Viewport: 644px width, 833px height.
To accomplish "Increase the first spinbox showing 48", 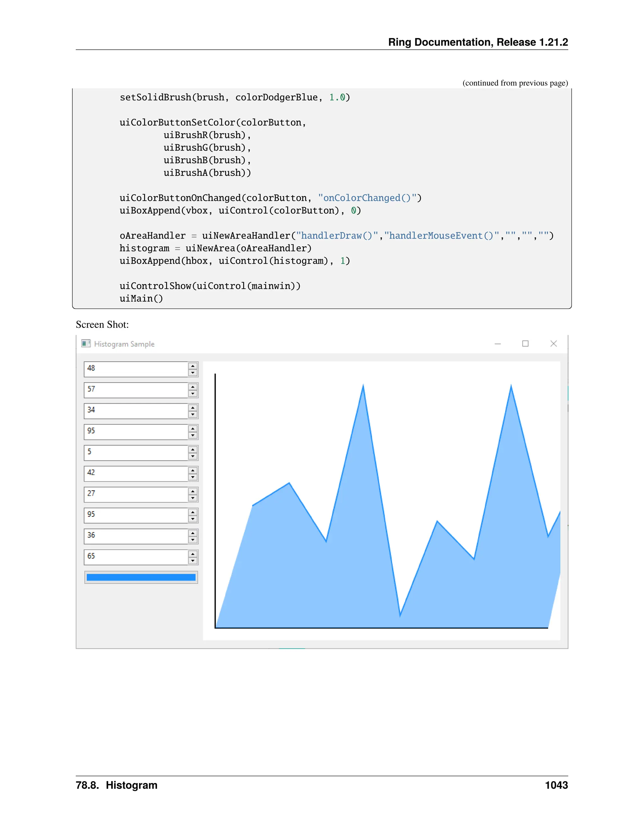I will [193, 366].
